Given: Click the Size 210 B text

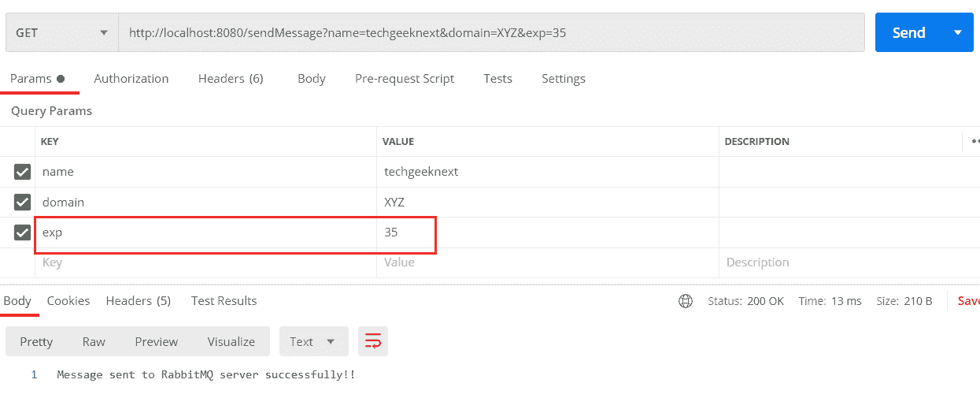Looking at the screenshot, I should 904,301.
